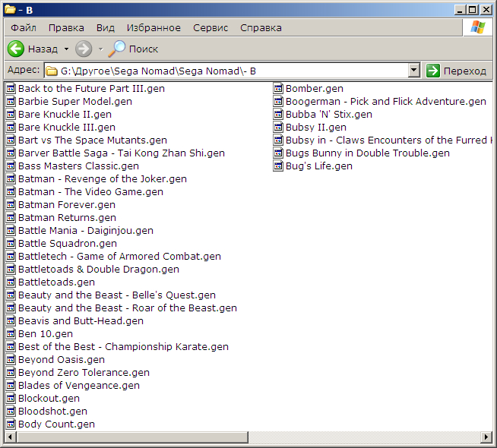Expand the address bar dropdown
497x448 pixels.
(x=414, y=71)
